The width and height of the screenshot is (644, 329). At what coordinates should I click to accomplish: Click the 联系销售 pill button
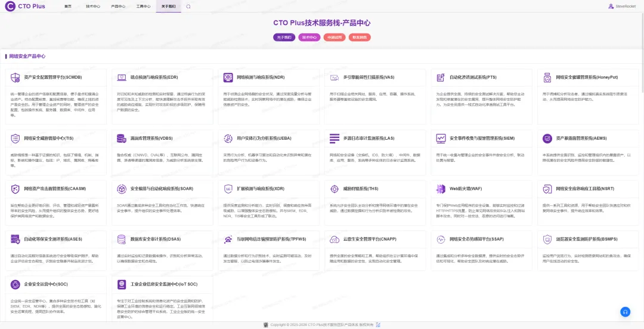click(x=360, y=38)
